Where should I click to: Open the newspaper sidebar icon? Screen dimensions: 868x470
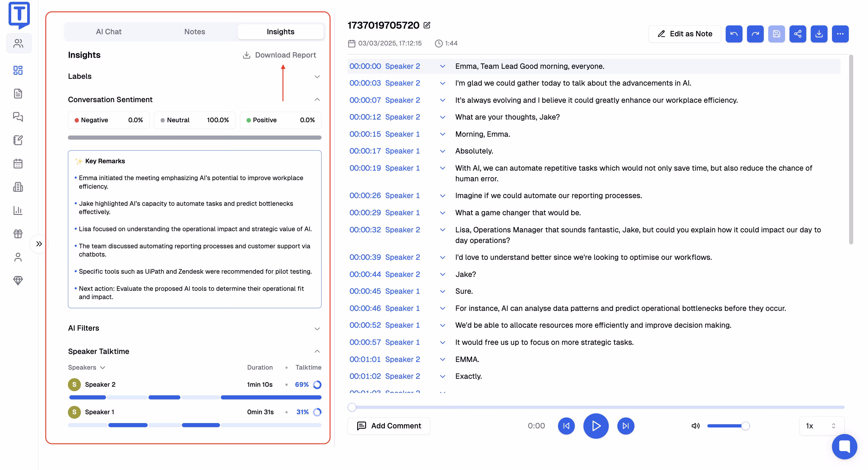click(x=18, y=187)
